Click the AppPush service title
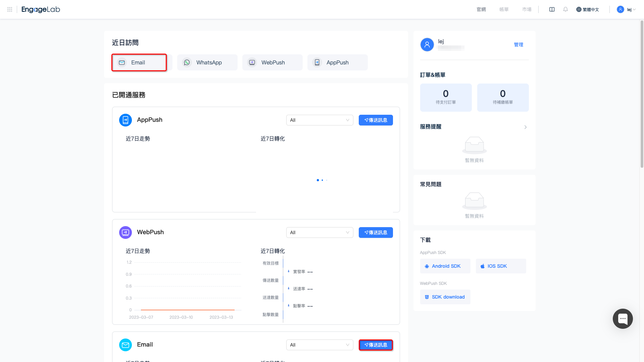The height and width of the screenshot is (362, 644). pyautogui.click(x=150, y=120)
